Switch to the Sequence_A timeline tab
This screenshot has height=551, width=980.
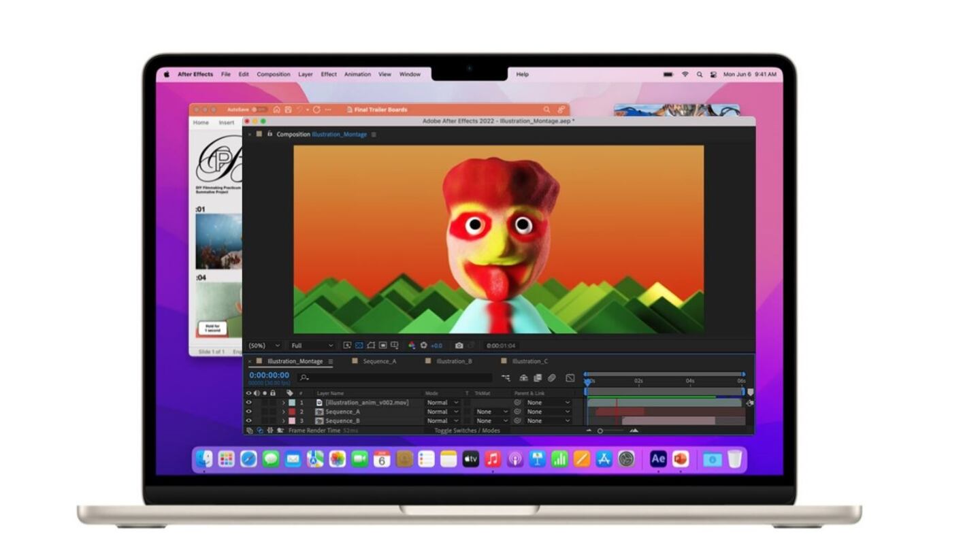(x=379, y=361)
